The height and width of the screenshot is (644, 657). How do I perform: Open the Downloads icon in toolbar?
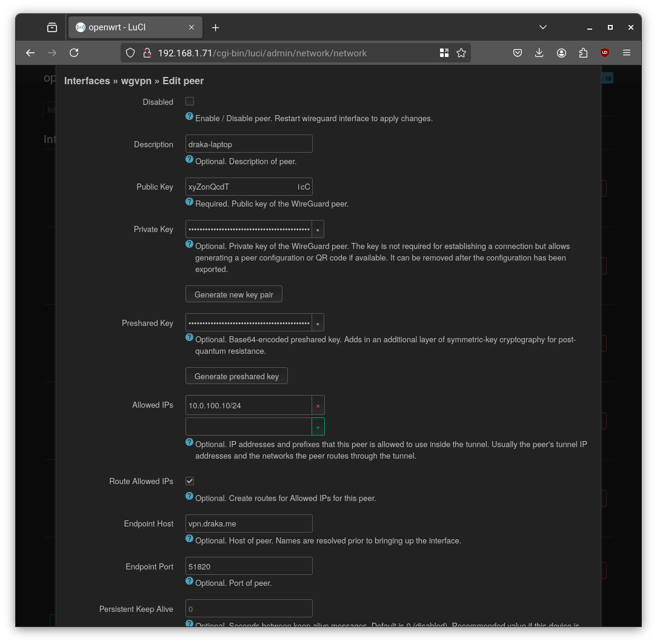coord(539,53)
